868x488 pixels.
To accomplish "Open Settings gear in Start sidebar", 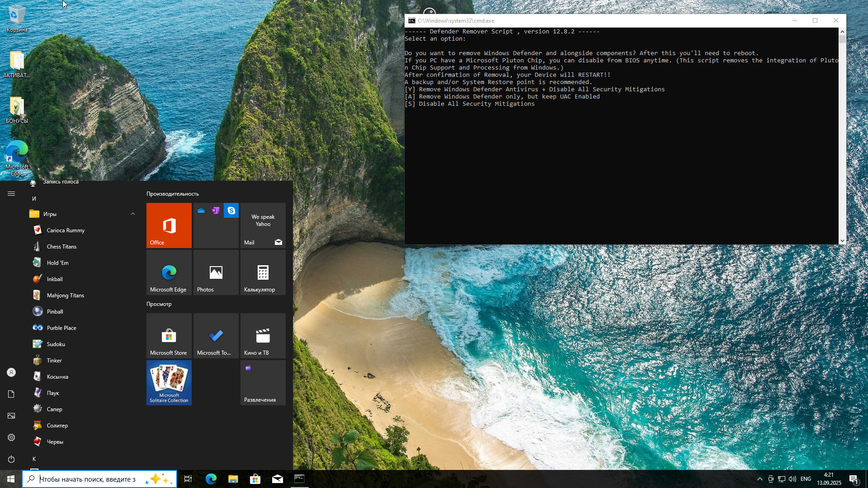I will [11, 437].
